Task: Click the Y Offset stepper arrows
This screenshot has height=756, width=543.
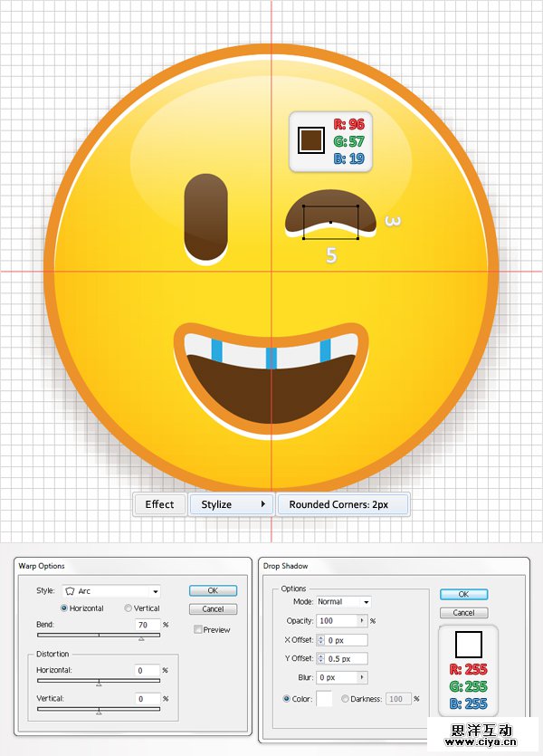Action: (x=320, y=658)
